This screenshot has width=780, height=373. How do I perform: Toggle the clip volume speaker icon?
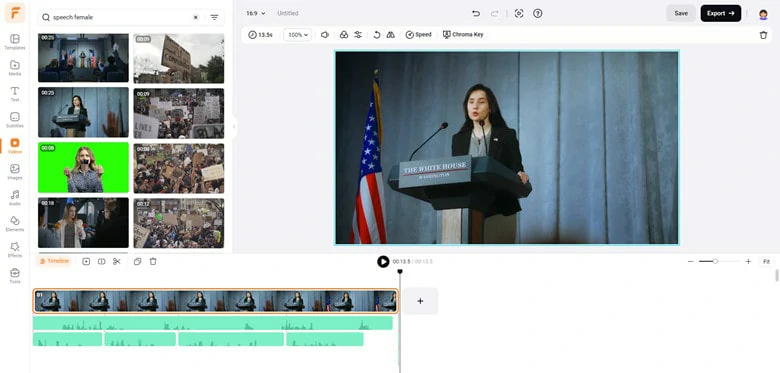pos(325,35)
